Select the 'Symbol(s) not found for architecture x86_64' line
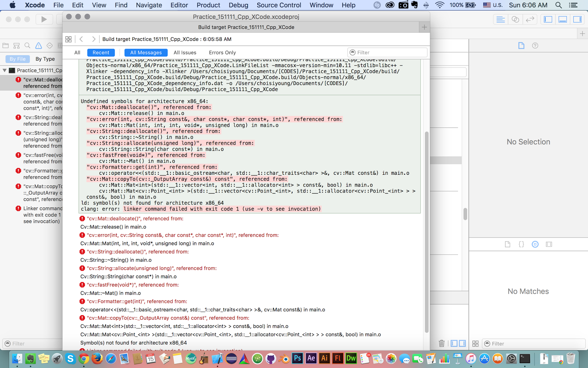This screenshot has width=588, height=368. click(134, 343)
